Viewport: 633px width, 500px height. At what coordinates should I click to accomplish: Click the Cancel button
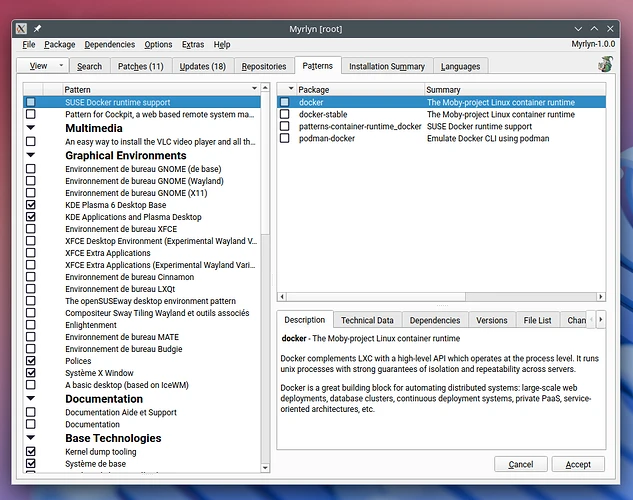click(x=520, y=464)
